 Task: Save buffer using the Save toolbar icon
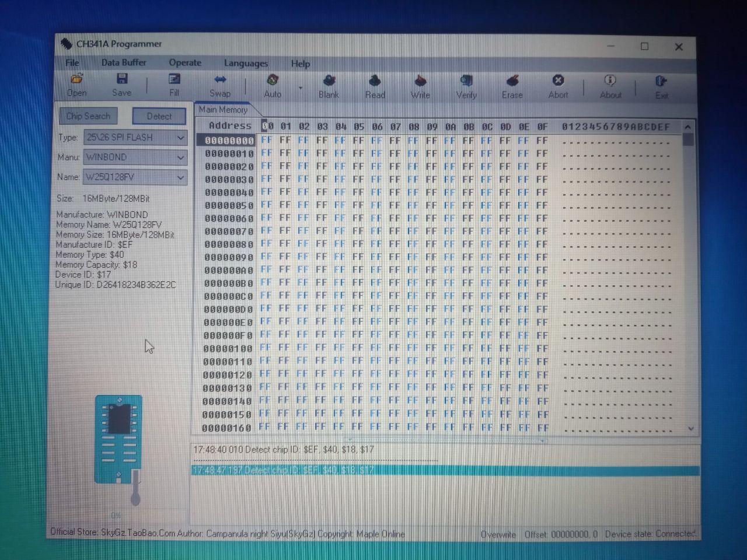coord(121,85)
